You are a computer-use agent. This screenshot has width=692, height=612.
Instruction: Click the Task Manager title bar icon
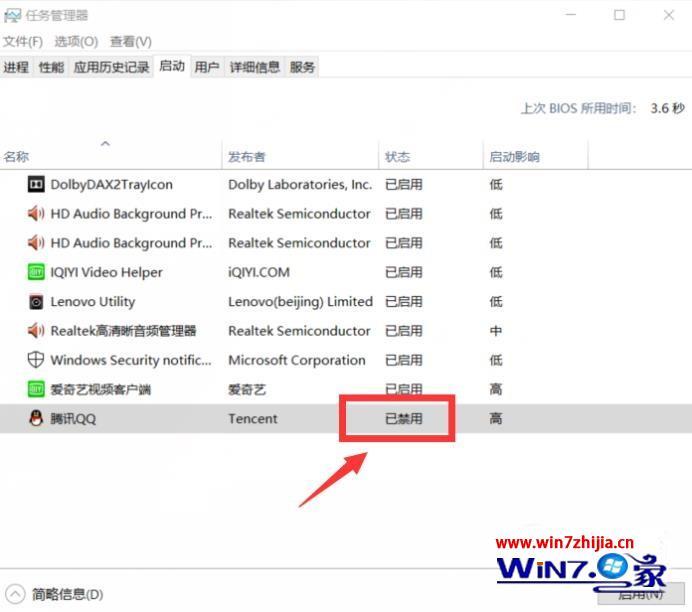click(x=12, y=16)
